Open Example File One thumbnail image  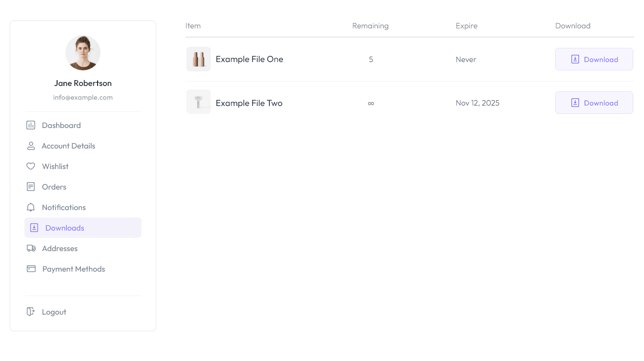tap(199, 59)
